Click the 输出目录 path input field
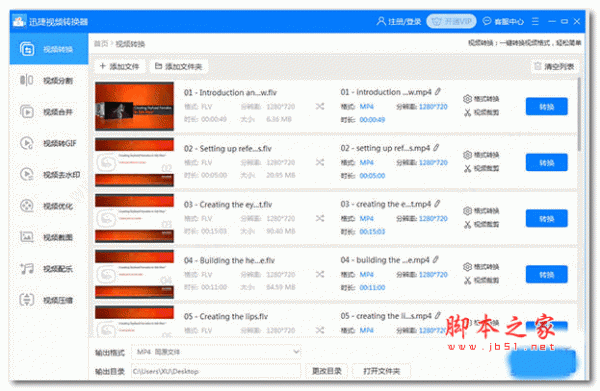The image size is (600, 391). (216, 371)
